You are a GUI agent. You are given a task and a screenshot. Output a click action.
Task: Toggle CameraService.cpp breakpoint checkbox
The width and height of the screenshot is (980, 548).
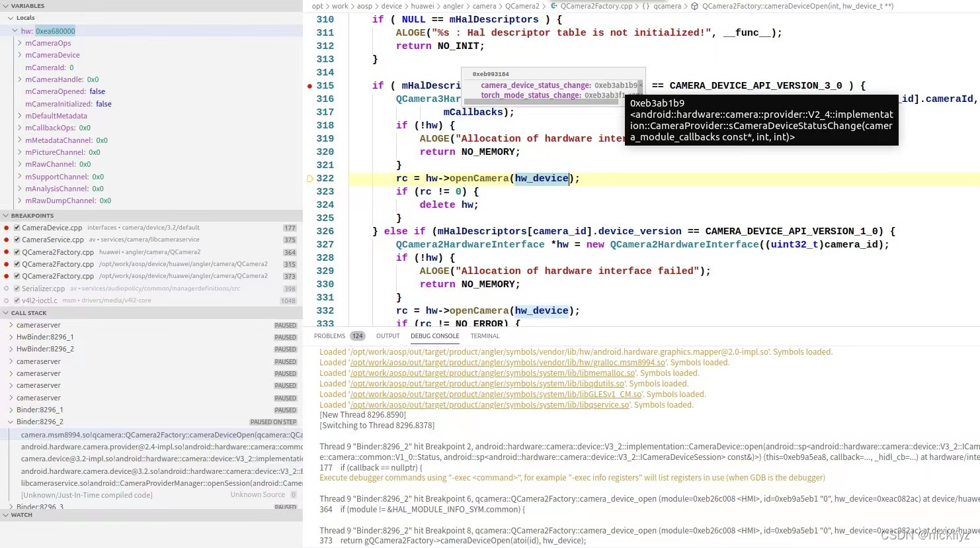pos(17,240)
